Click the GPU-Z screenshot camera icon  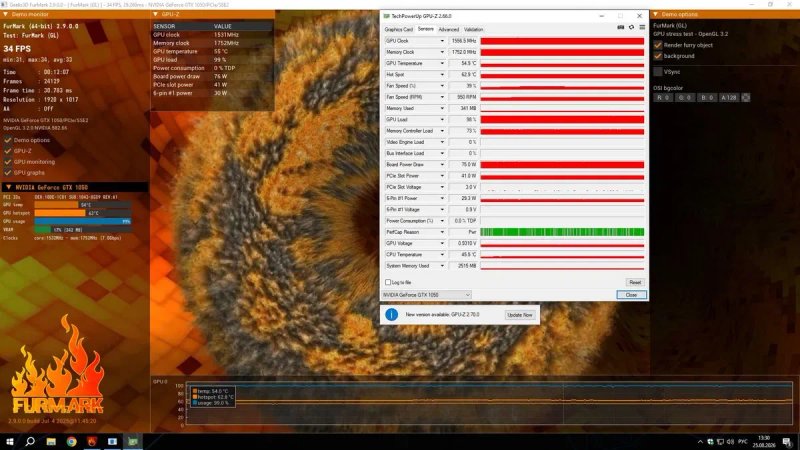click(620, 28)
